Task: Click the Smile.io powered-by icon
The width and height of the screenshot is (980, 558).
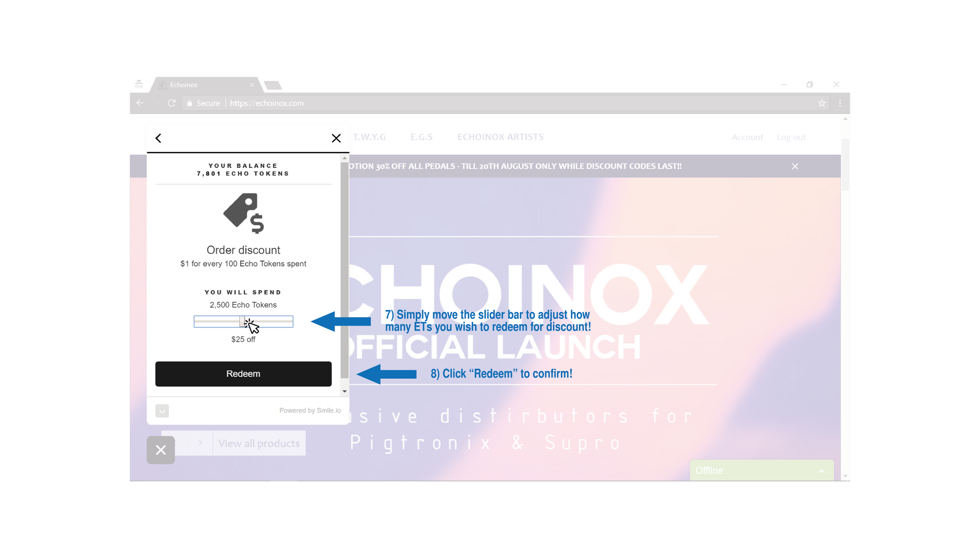Action: click(162, 411)
